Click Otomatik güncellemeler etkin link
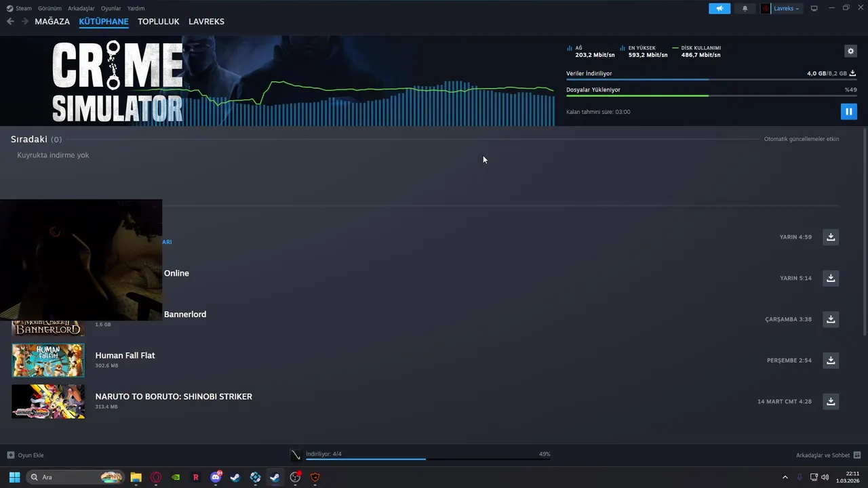Image resolution: width=868 pixels, height=488 pixels. (802, 139)
